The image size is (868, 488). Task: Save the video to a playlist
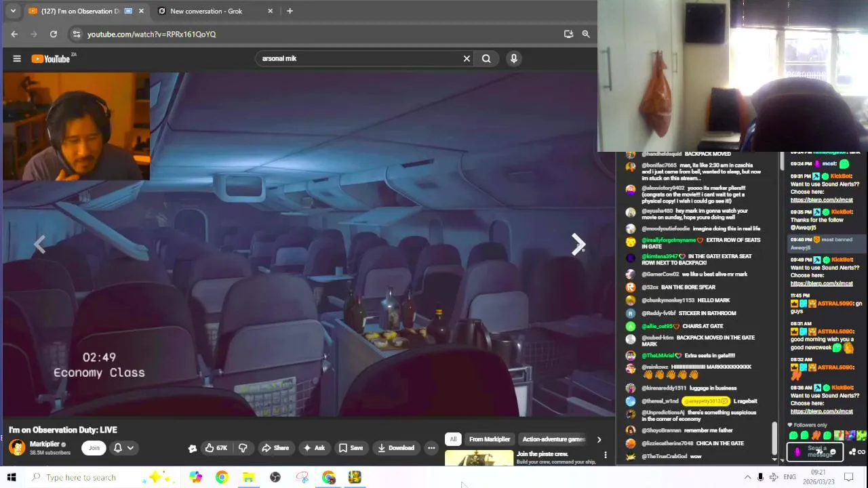[351, 447]
